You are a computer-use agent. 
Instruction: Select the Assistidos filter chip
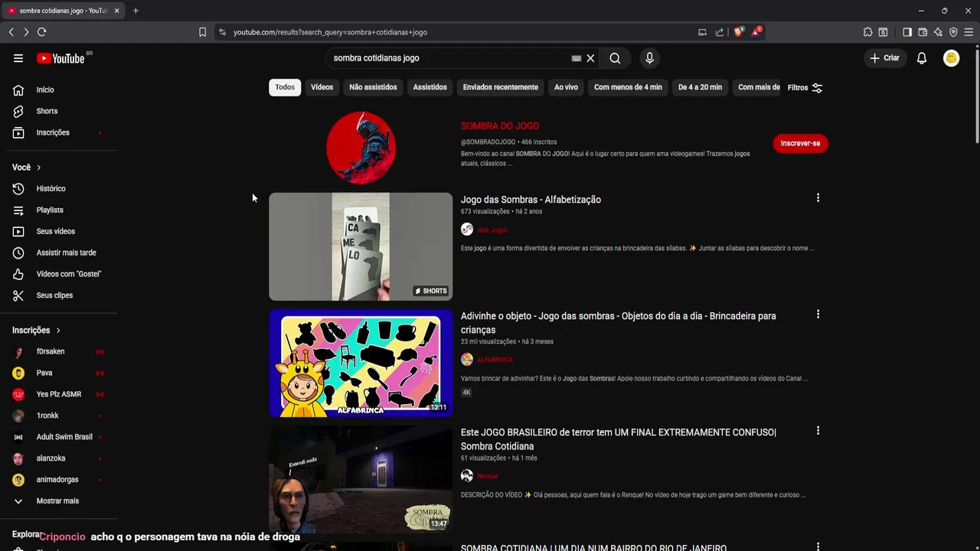[430, 87]
